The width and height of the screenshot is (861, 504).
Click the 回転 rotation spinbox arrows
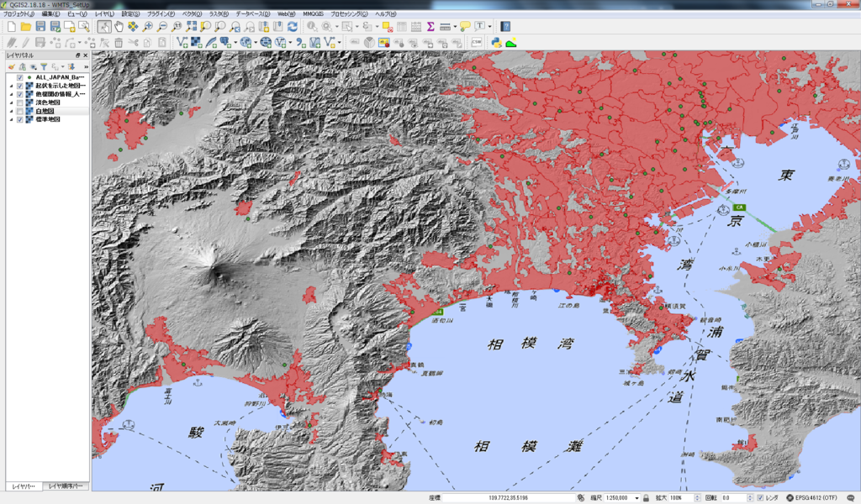tap(749, 498)
